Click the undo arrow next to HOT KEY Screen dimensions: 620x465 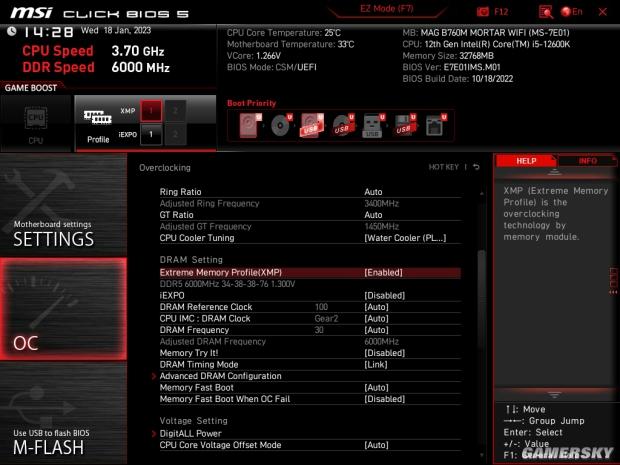click(x=476, y=167)
